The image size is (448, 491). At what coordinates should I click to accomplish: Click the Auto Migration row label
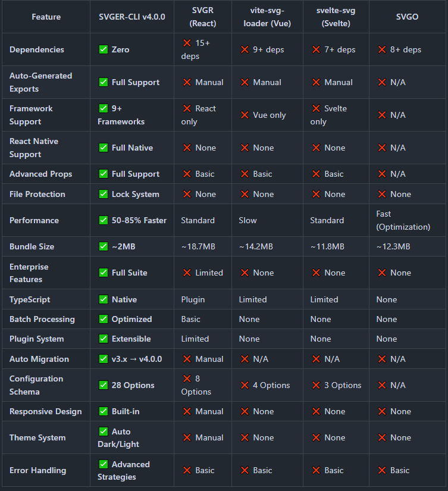coord(39,359)
